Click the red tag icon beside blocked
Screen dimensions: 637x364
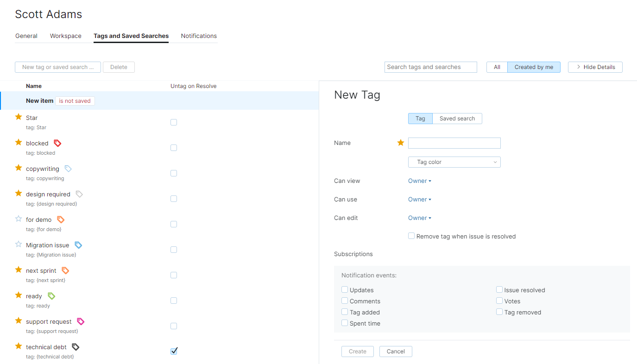point(57,143)
